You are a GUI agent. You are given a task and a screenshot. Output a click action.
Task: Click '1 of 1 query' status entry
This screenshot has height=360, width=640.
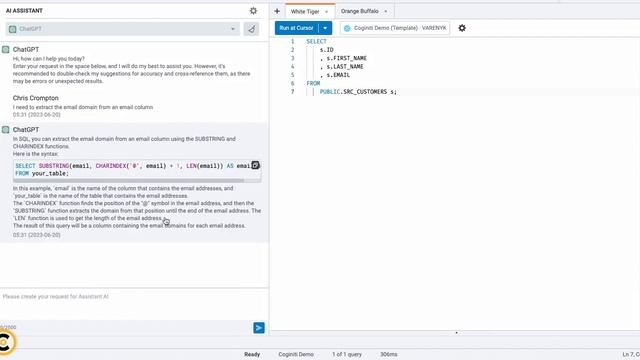(347, 354)
